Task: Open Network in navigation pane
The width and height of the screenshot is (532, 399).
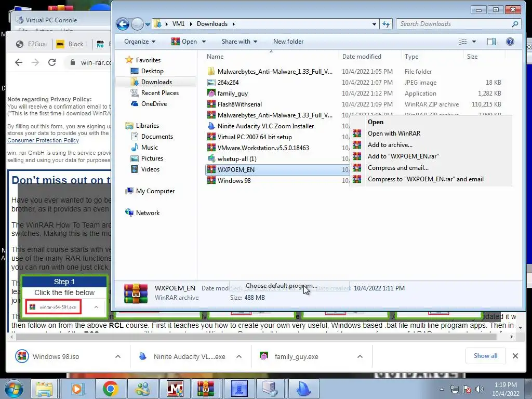Action: point(148,212)
